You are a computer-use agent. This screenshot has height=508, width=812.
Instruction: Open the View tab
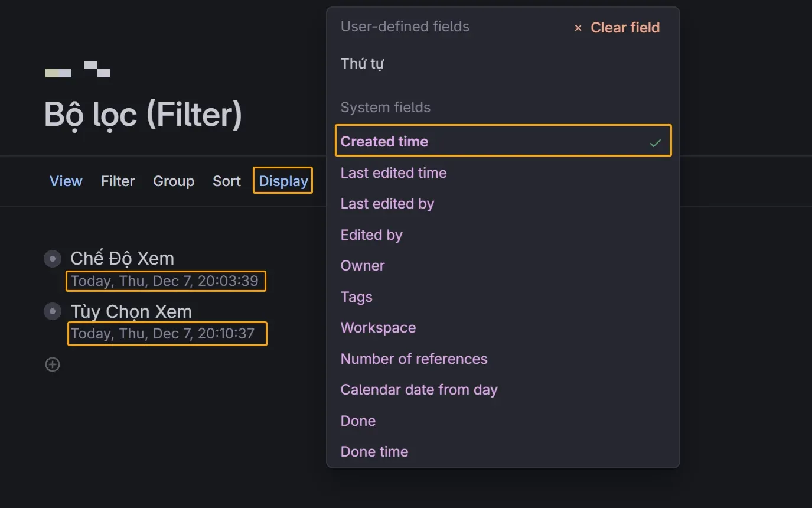pos(66,181)
